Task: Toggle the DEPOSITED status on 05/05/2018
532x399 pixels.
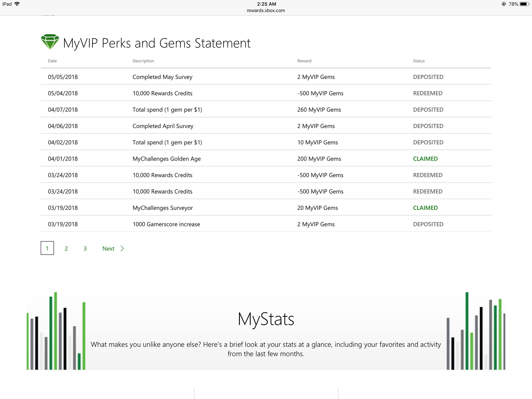Action: (x=427, y=76)
